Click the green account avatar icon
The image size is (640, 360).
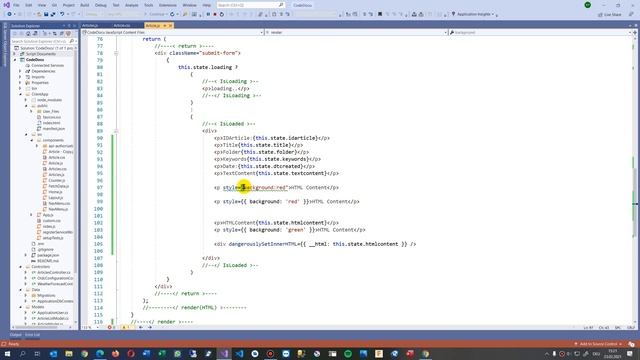588,5
